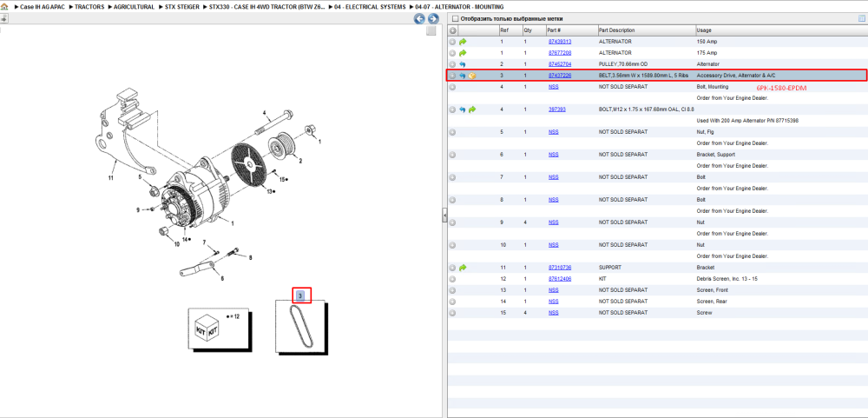The height and width of the screenshot is (418, 868).
Task: Open part number 87452704 link
Action: 560,64
